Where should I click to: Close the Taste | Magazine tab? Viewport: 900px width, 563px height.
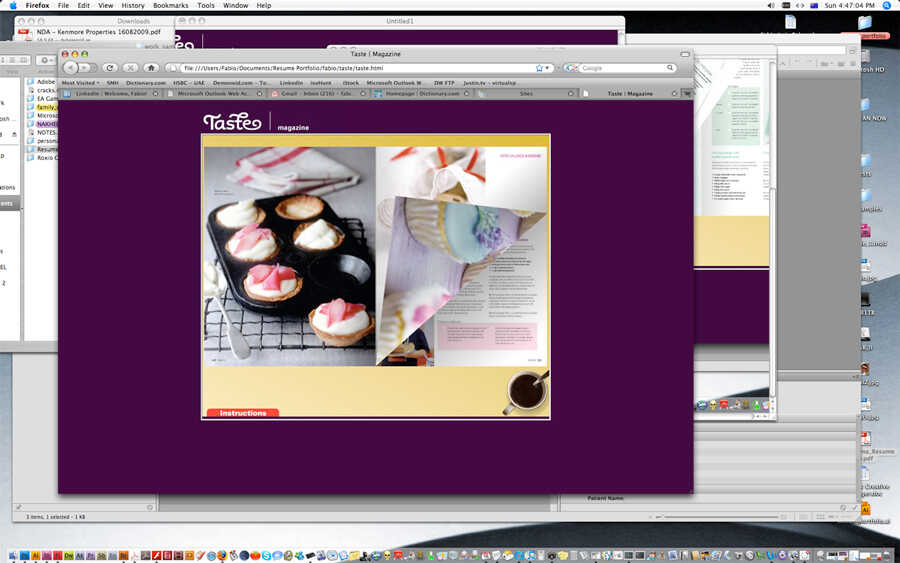[674, 94]
